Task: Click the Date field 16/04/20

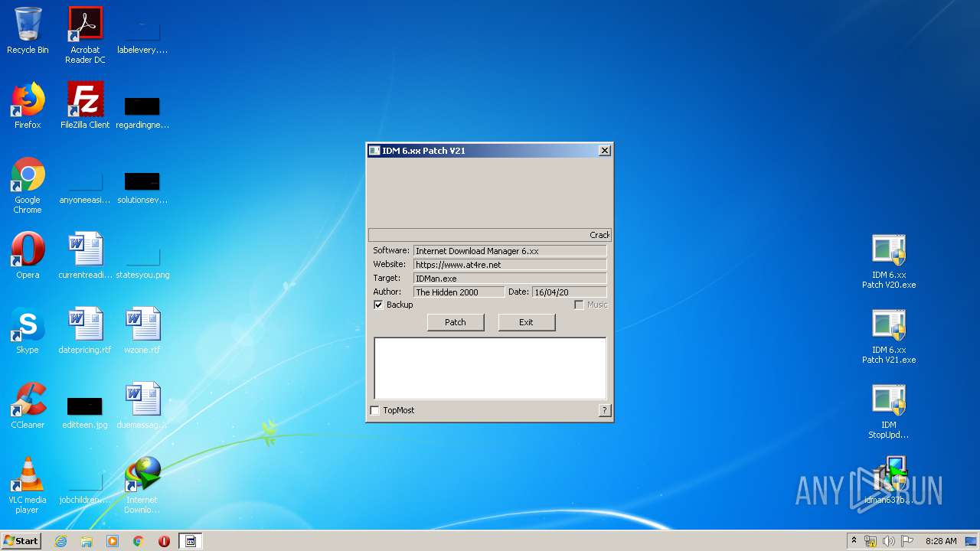Action: [569, 292]
